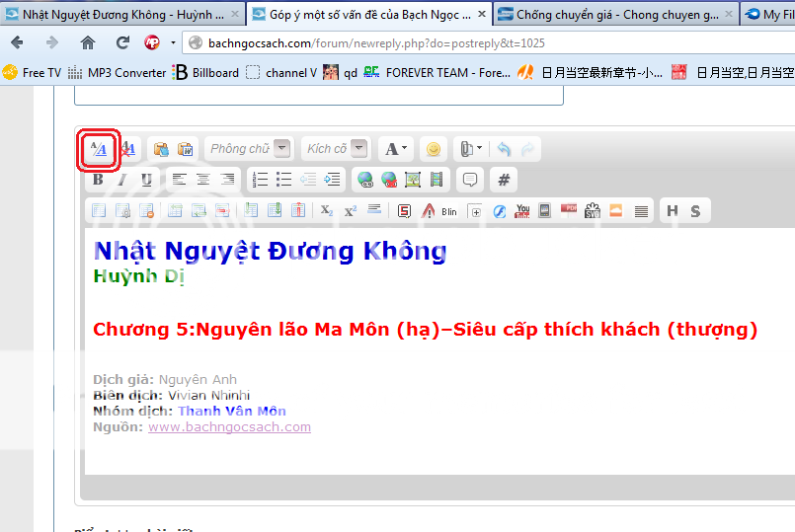The image size is (795, 532).
Task: Open Billboard bookmark
Action: tap(205, 73)
